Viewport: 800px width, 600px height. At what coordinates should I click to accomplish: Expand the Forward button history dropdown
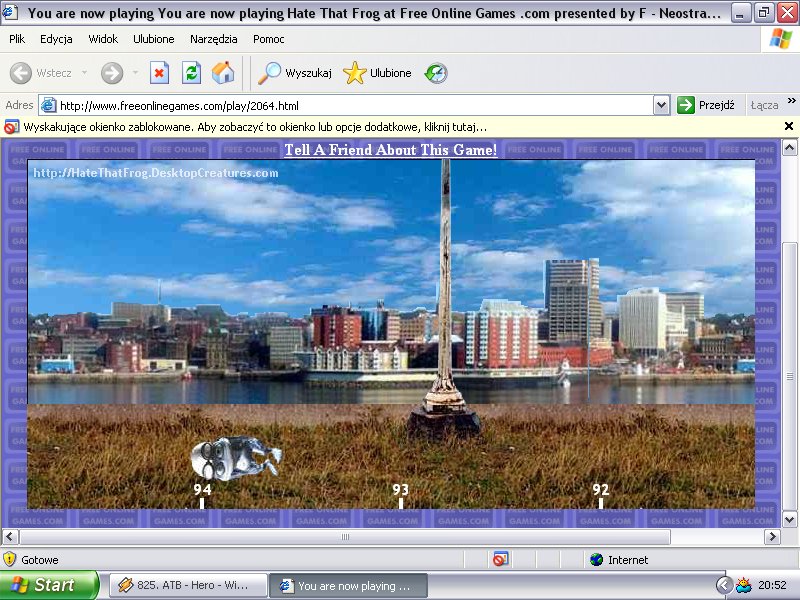134,73
